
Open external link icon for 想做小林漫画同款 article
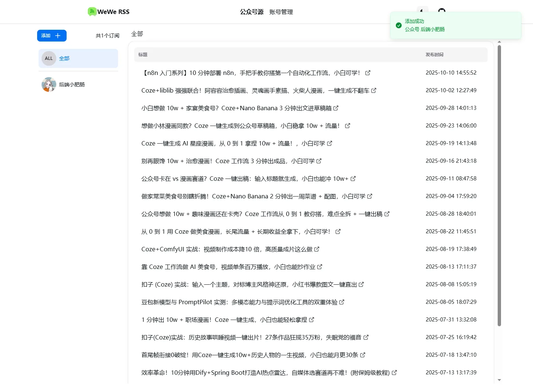pyautogui.click(x=348, y=126)
